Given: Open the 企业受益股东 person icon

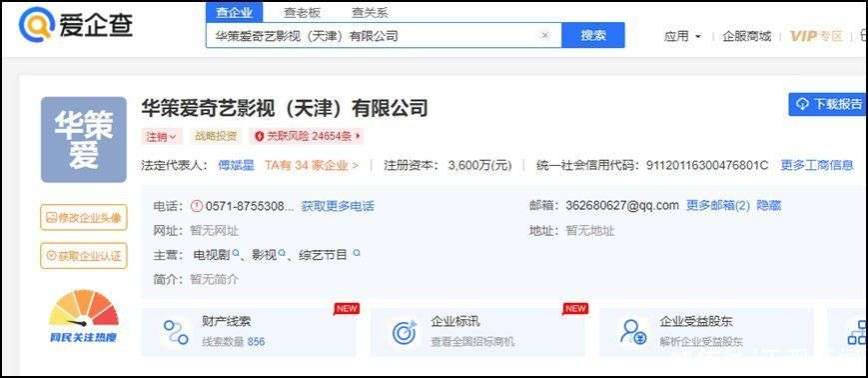Looking at the screenshot, I should 633,333.
